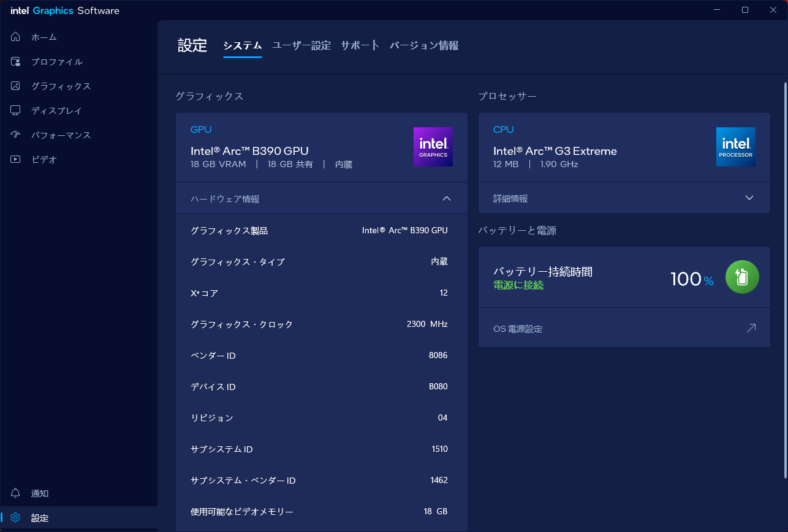This screenshot has width=788, height=532.
Task: Click the Intel Graphics Software title logo
Action: 65,10
